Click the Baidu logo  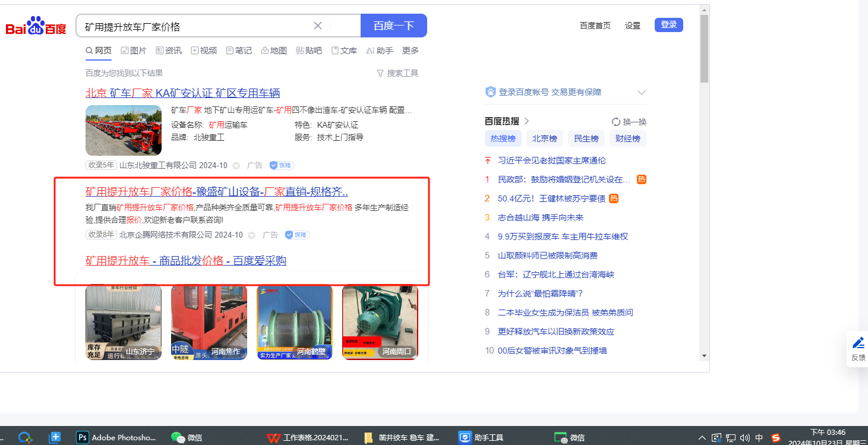click(36, 26)
